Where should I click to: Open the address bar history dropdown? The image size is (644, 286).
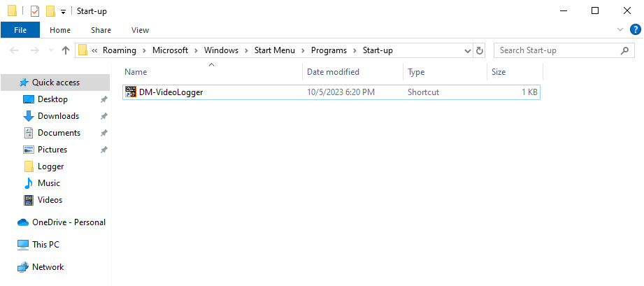coord(468,50)
